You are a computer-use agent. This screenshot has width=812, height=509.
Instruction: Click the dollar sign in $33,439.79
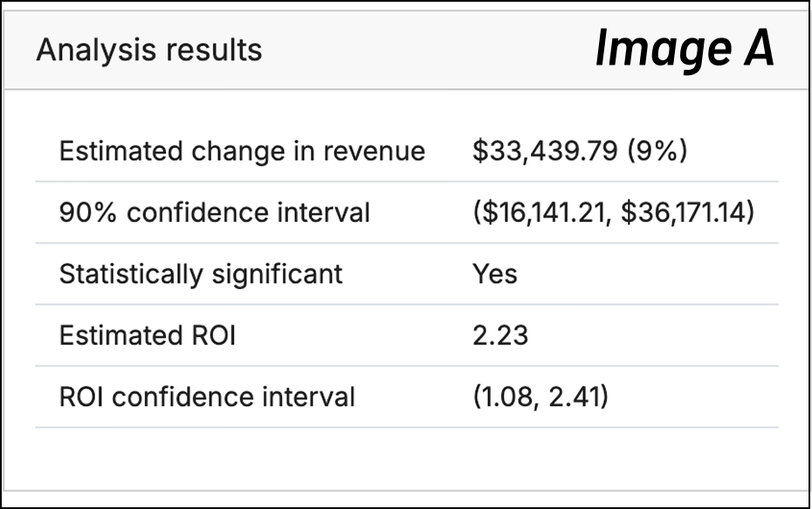(478, 151)
